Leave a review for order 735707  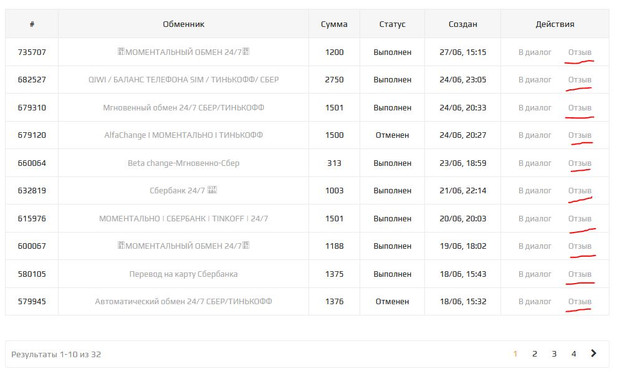point(580,52)
